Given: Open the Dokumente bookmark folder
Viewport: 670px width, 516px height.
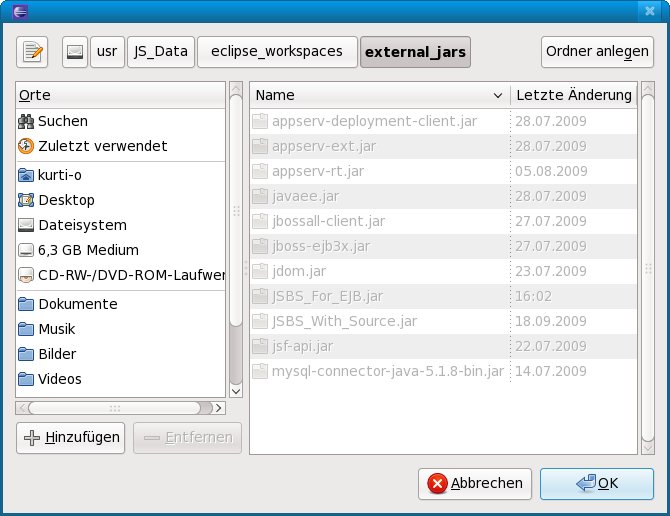Looking at the screenshot, I should point(77,304).
